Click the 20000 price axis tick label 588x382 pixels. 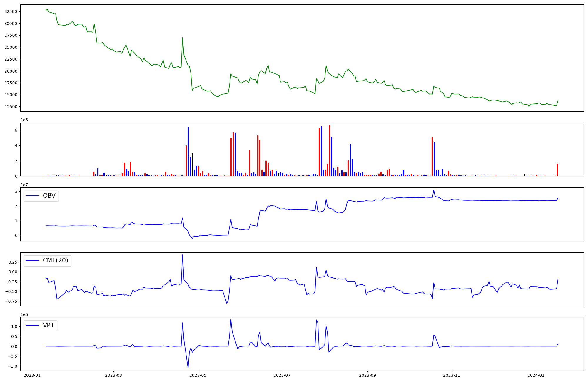click(11, 71)
